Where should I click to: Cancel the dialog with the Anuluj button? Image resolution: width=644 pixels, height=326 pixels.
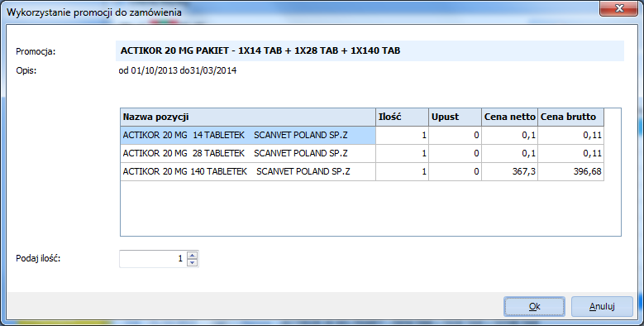tap(602, 306)
